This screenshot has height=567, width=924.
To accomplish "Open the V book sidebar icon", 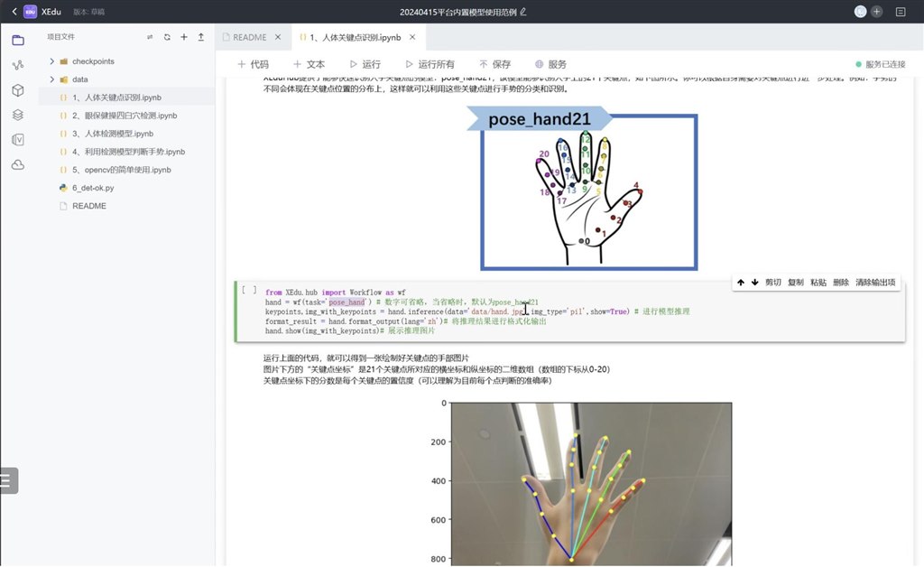I will 18,140.
